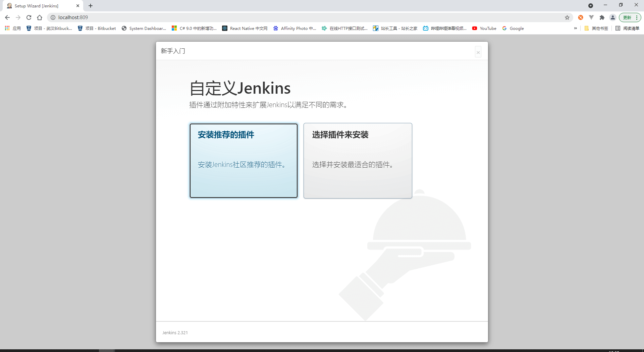644x352 pixels.
Task: Go back to the previous browser page
Action: (7, 17)
